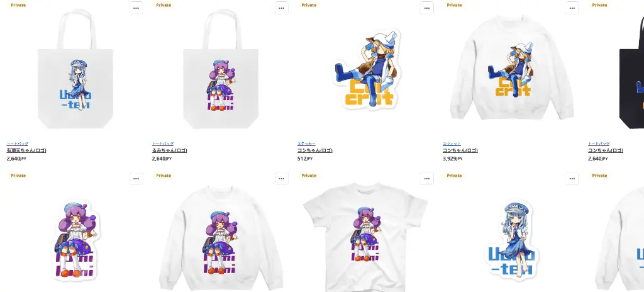Open options menu for purple-haired girl tote bag

tap(282, 8)
